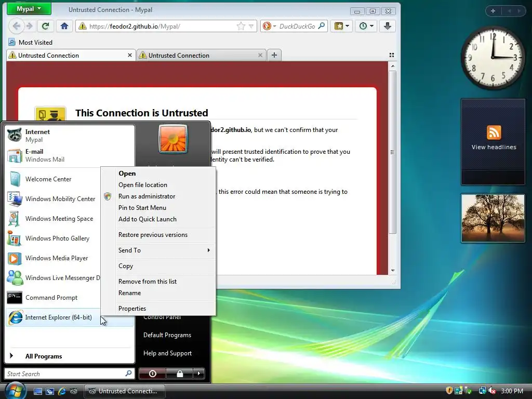This screenshot has height=399, width=532.
Task: Open the DuckDuckGo search engine dropdown
Action: 270,26
